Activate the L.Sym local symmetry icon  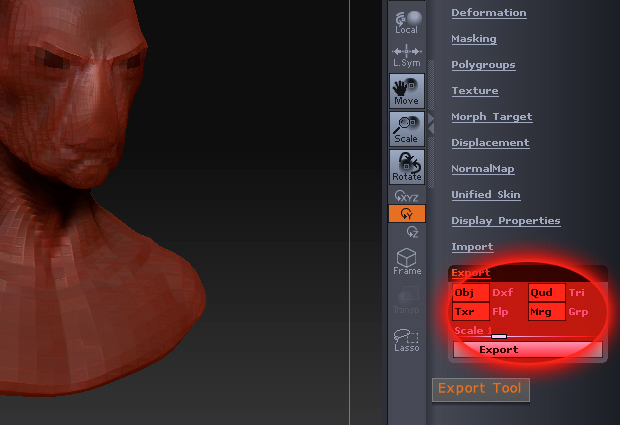406,56
